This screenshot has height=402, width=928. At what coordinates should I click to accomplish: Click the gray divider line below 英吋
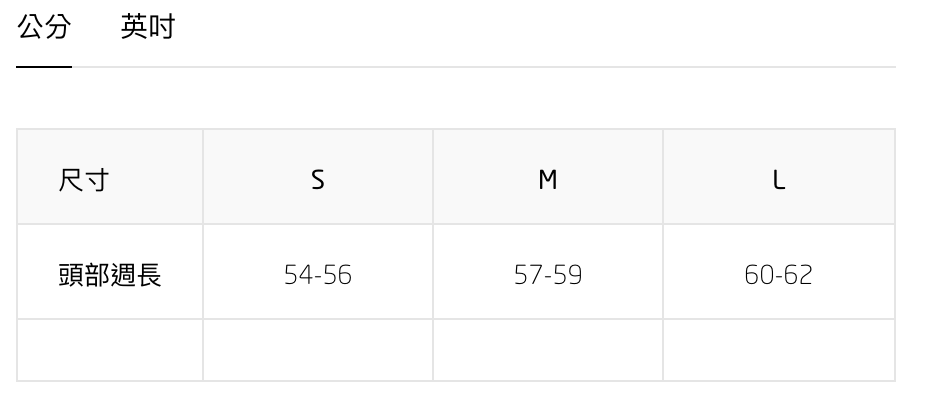point(147,67)
